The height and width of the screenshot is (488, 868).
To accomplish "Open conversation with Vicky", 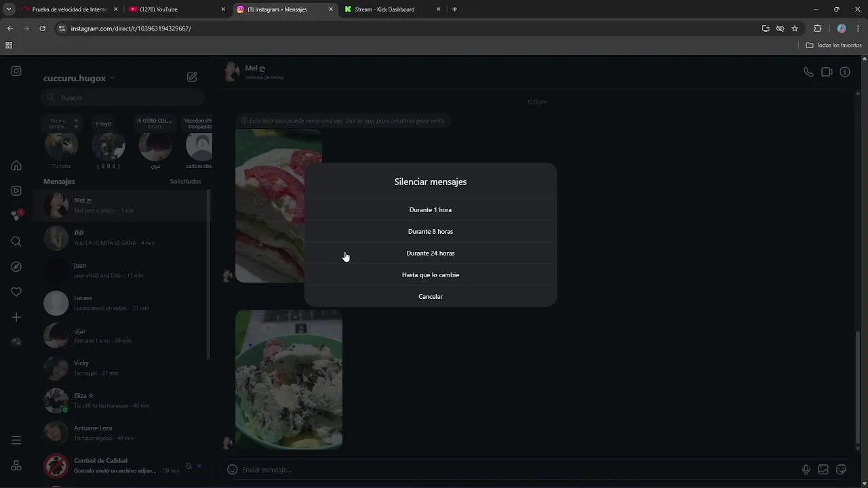I will click(122, 368).
